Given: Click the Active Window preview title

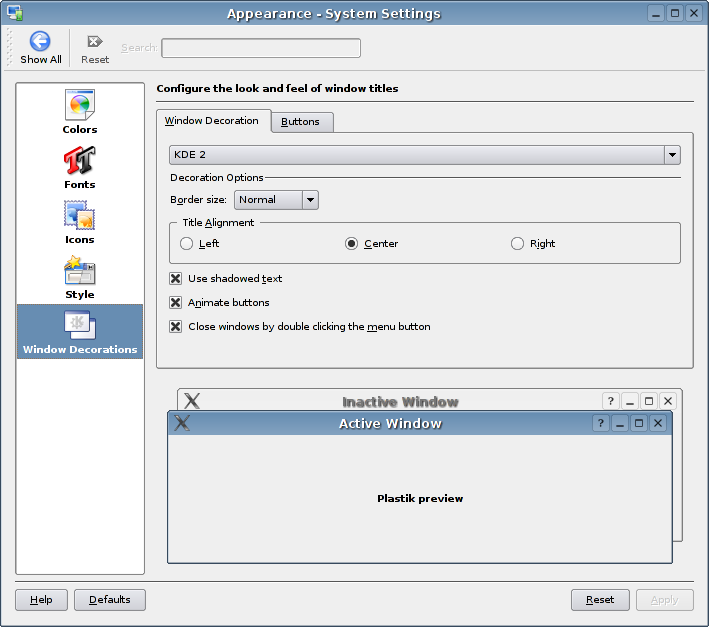Looking at the screenshot, I should point(390,424).
